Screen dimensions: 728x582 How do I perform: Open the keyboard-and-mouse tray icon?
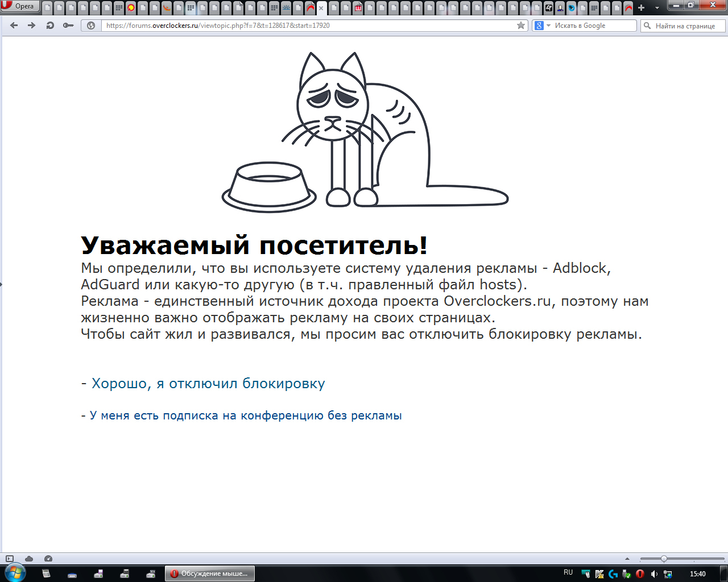tap(585, 574)
